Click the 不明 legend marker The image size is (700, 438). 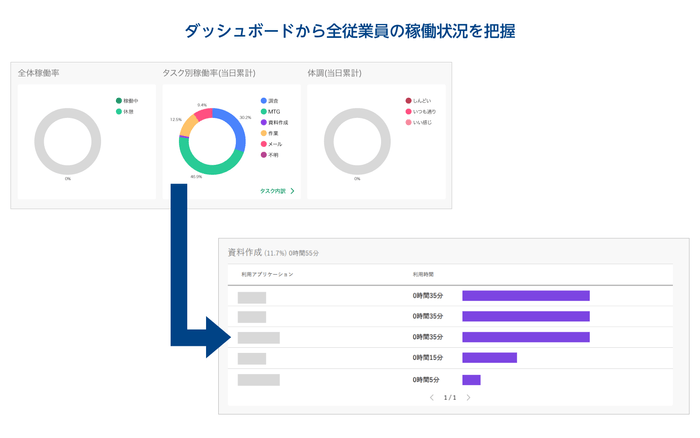(263, 155)
